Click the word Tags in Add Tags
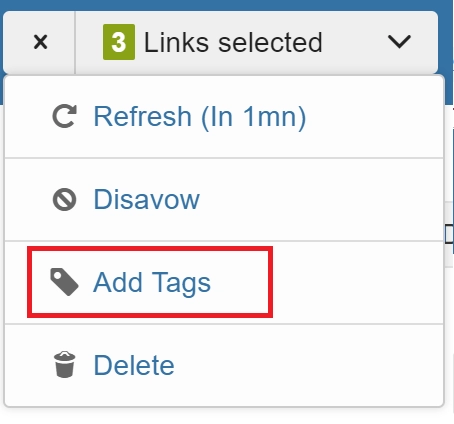Screen dimensions: 454x424 [x=182, y=283]
